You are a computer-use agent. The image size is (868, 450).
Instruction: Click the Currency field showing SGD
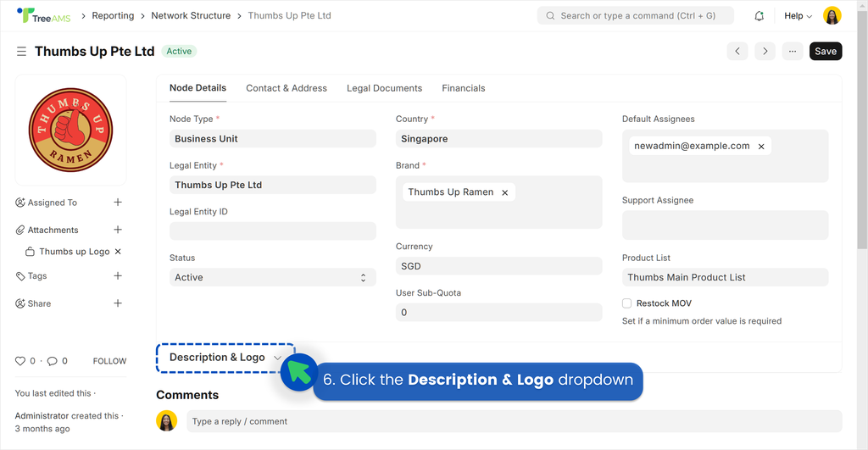tap(498, 266)
